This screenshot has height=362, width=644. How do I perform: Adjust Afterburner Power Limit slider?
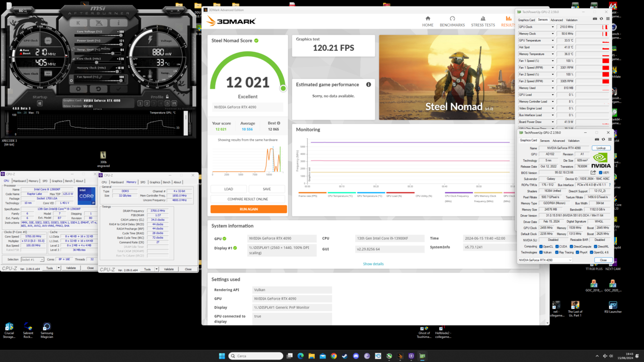pos(99,44)
